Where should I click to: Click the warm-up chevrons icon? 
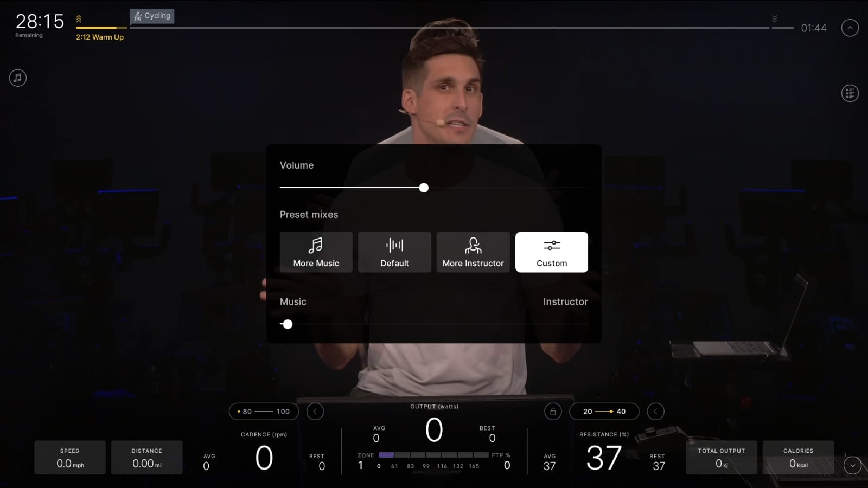pos(79,20)
